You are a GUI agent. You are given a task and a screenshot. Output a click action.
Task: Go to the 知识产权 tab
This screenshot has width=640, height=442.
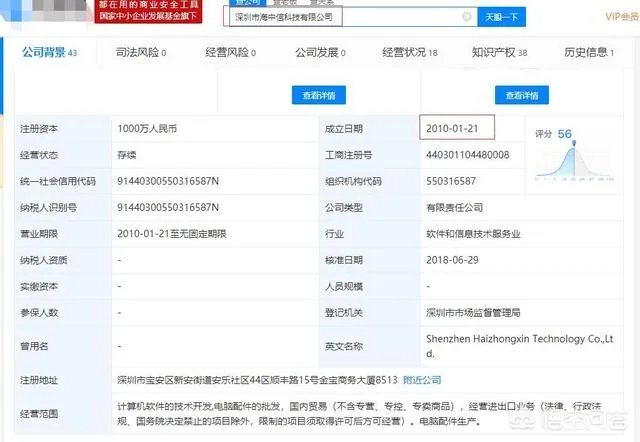(500, 52)
